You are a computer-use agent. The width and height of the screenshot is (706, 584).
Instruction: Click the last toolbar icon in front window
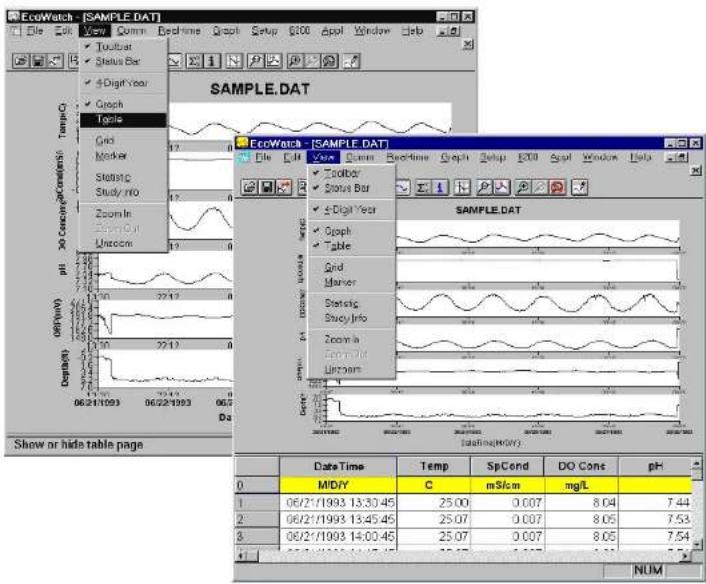point(579,187)
